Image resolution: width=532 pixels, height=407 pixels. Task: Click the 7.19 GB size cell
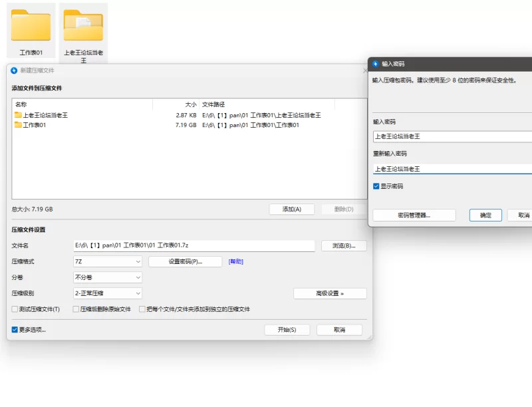click(x=186, y=125)
